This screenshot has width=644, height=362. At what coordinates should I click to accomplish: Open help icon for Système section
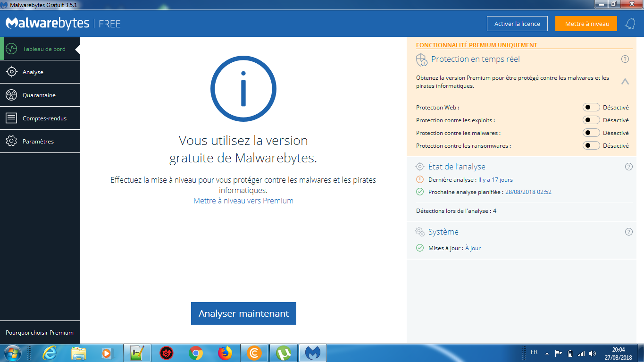point(628,232)
